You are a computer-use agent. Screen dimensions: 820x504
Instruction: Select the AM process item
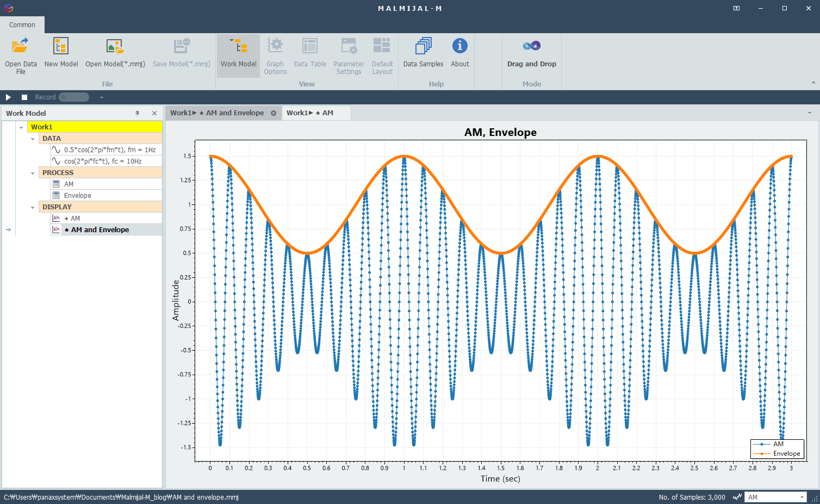(x=106, y=184)
